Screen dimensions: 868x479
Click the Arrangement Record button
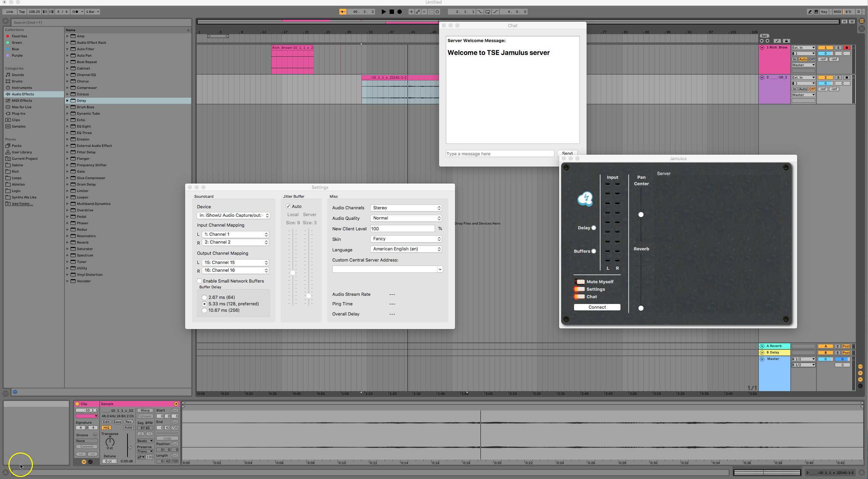[x=400, y=12]
